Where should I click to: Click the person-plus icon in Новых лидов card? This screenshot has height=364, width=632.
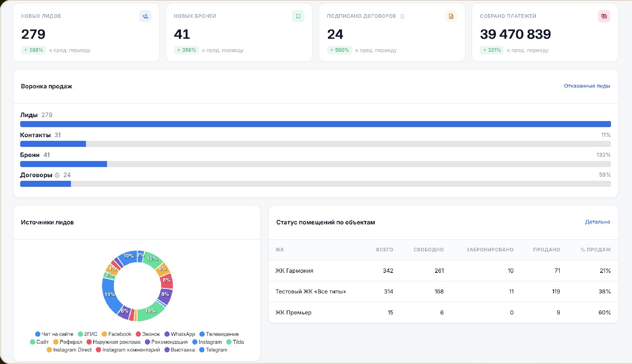(145, 16)
